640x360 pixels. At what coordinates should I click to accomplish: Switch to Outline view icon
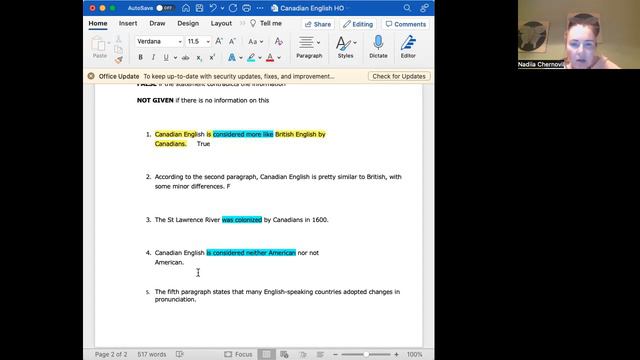coord(302,354)
